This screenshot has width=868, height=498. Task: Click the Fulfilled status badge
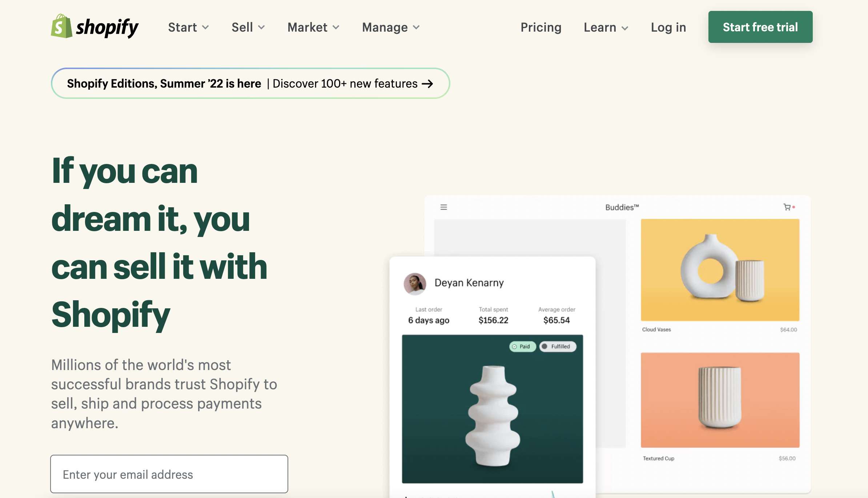(x=557, y=346)
